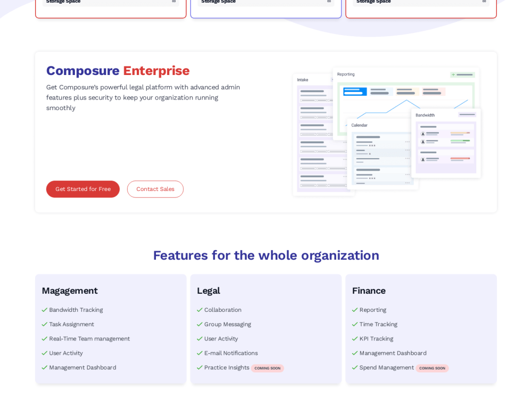Click Coming Soon badge next to Practice Insights
Image resolution: width=532 pixels, height=399 pixels.
[x=268, y=368]
